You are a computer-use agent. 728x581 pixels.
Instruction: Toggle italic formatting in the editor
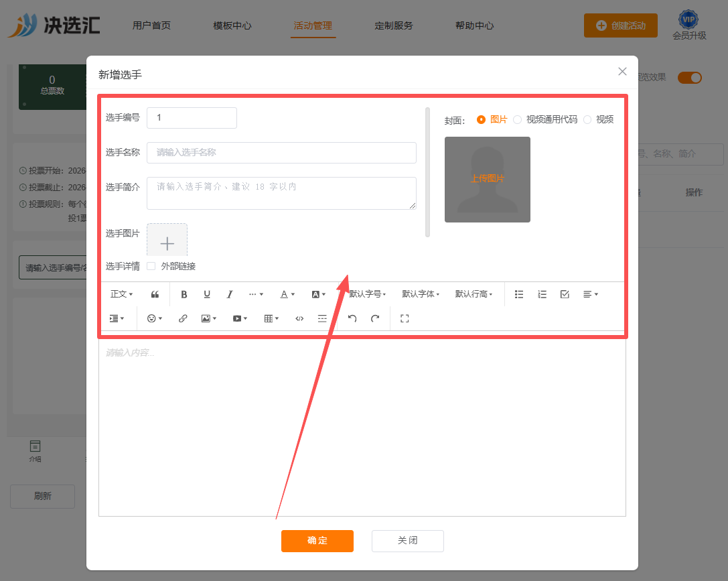pyautogui.click(x=229, y=294)
